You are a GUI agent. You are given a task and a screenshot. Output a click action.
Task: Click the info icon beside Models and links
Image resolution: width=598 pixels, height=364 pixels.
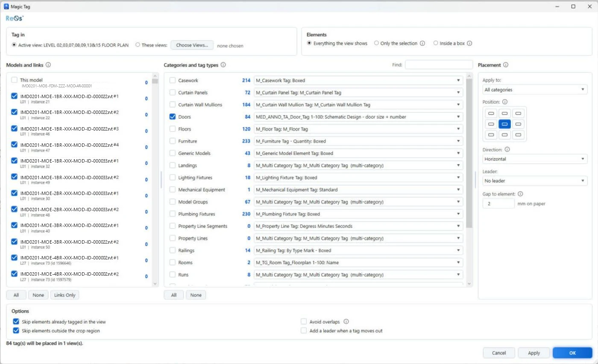(48, 65)
